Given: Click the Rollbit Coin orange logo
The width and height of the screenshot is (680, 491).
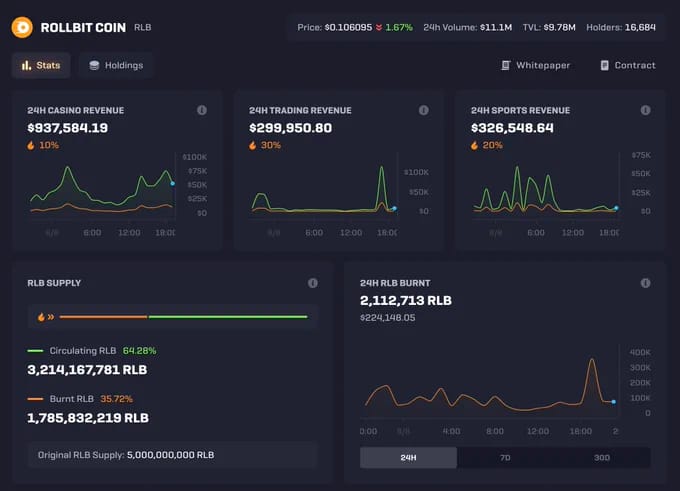Looking at the screenshot, I should point(22,27).
